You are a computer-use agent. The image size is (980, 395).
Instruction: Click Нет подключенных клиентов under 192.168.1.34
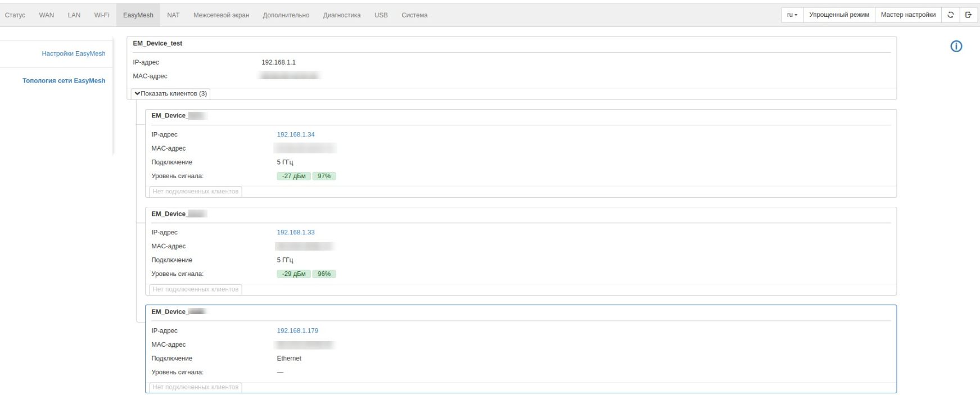[x=196, y=192]
